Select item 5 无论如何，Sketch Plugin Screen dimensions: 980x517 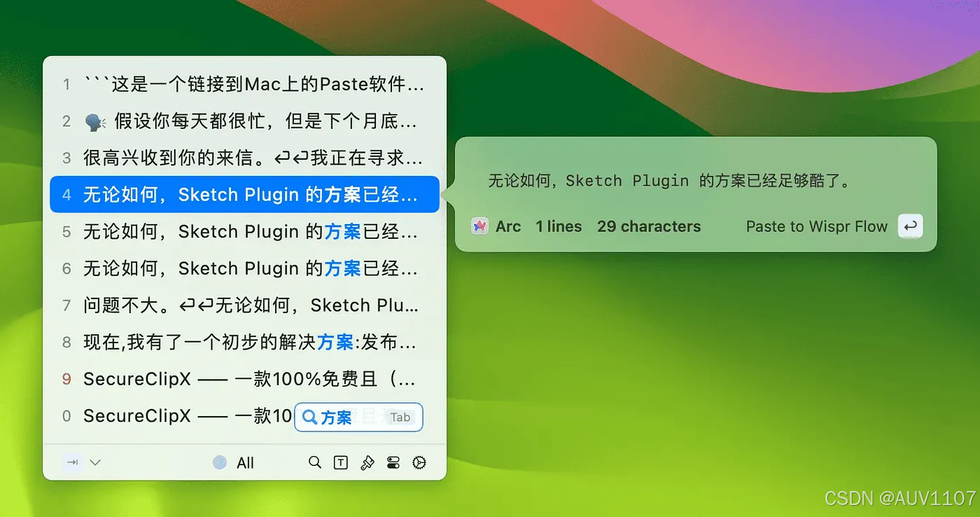(244, 231)
